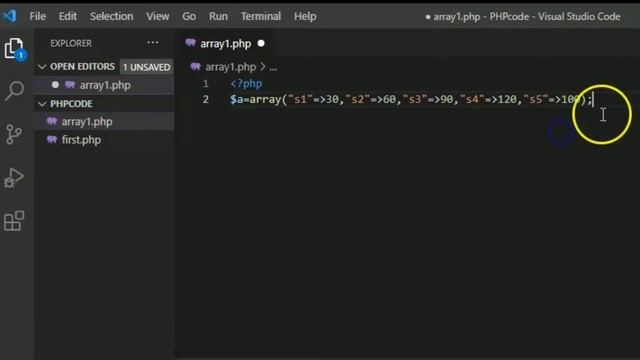Click the "s3" string key in code
The height and width of the screenshot is (360, 640).
pyautogui.click(x=415, y=99)
